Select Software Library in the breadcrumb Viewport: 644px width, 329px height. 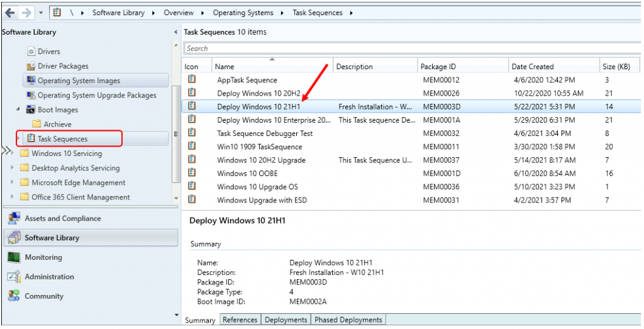(118, 13)
